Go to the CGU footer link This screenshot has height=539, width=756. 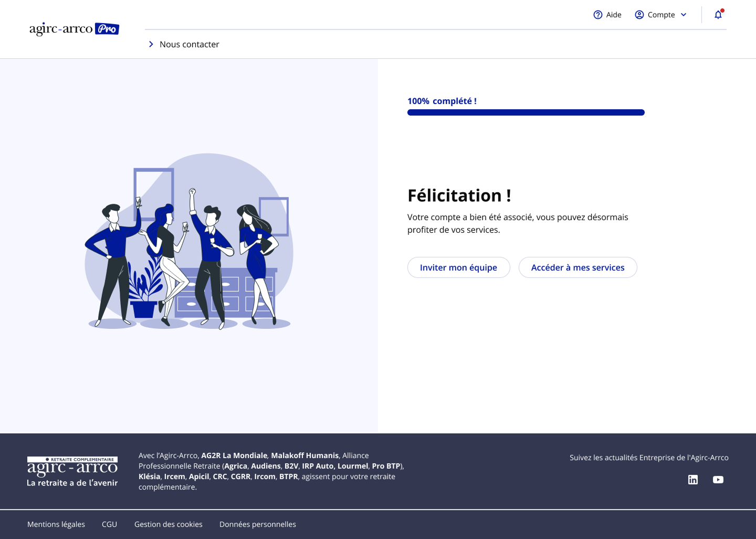click(x=109, y=524)
